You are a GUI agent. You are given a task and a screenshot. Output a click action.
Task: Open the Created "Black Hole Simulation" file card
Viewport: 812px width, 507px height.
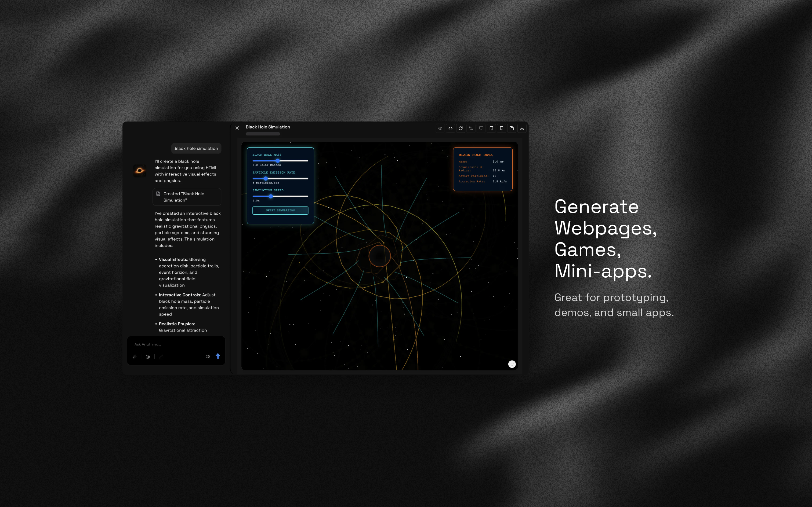click(187, 197)
